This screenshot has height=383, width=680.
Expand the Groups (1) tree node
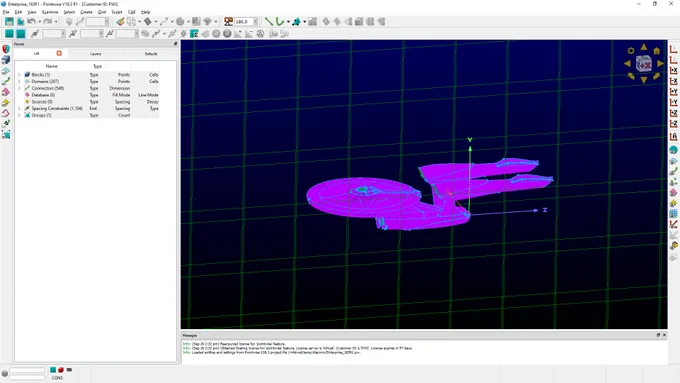[x=19, y=115]
